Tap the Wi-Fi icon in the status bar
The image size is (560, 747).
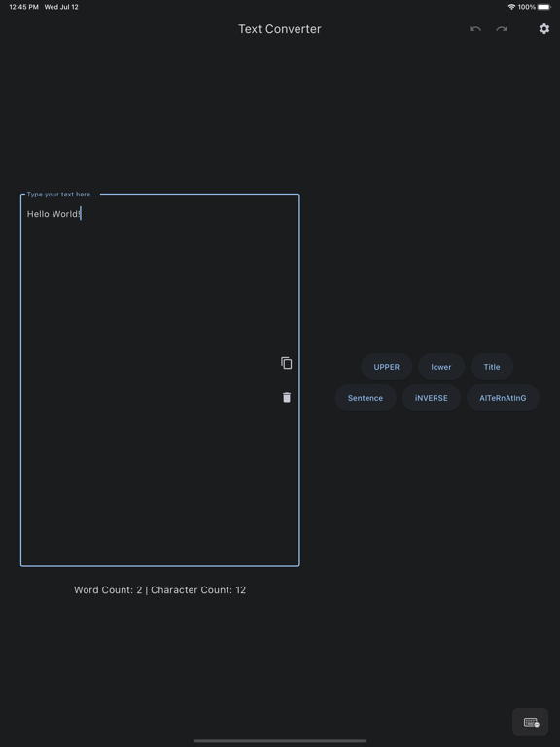[512, 7]
